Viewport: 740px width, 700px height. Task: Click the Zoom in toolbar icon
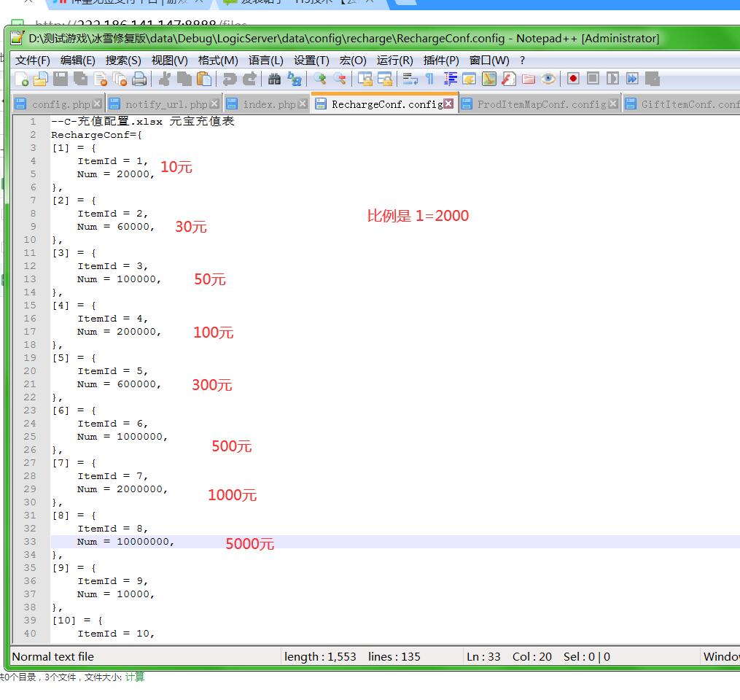click(x=319, y=79)
